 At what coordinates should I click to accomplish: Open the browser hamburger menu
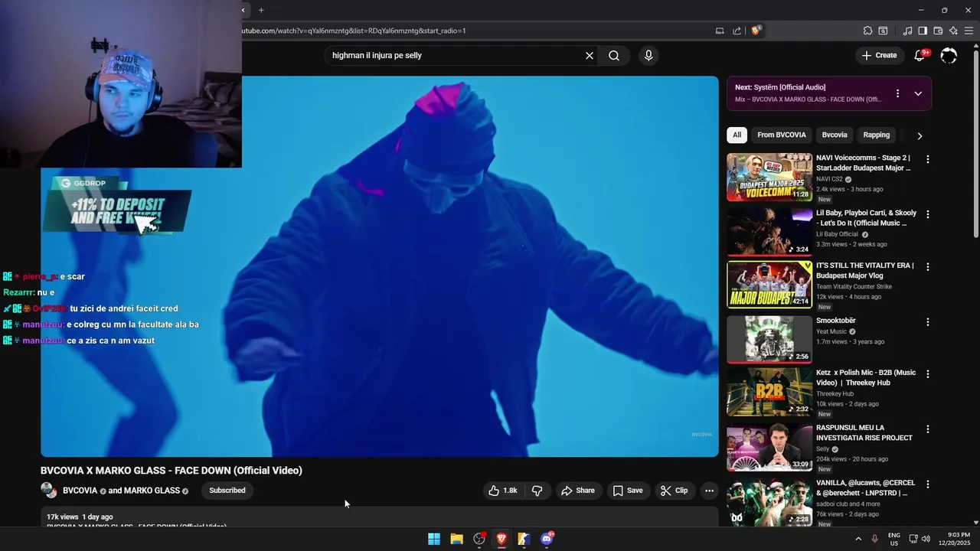click(969, 31)
